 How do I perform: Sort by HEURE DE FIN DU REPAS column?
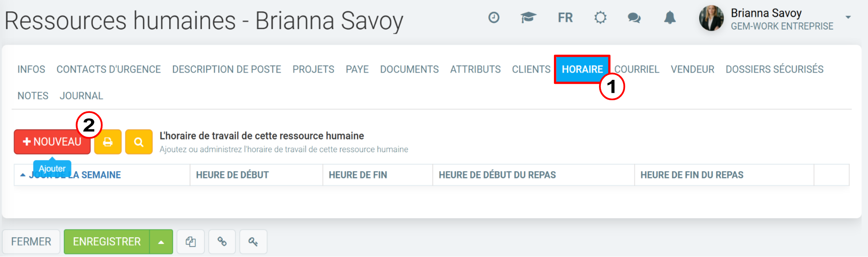click(x=724, y=175)
